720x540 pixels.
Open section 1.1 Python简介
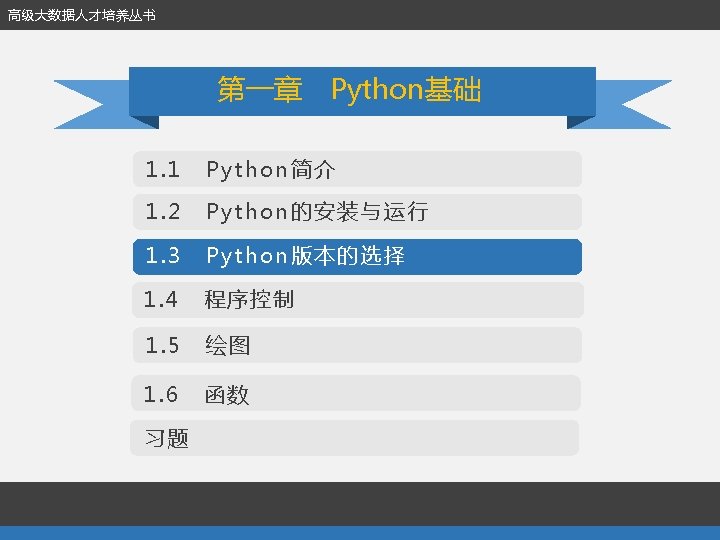coord(357,169)
